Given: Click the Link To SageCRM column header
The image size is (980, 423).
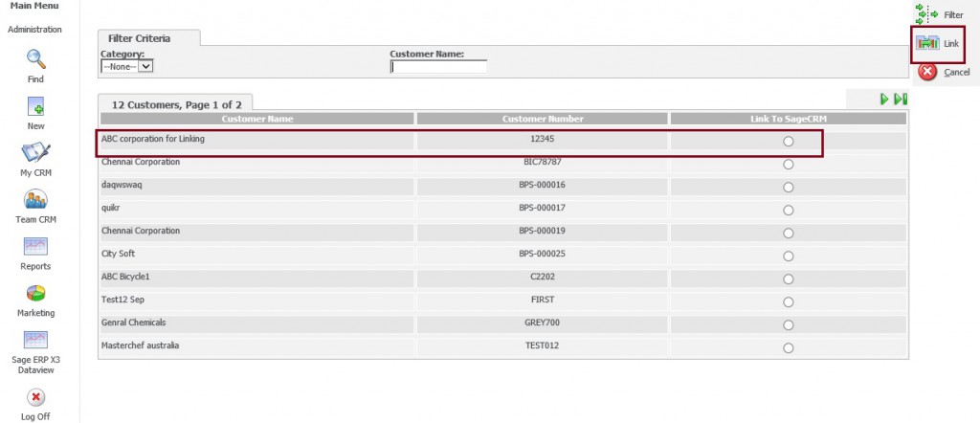Looking at the screenshot, I should tap(789, 119).
